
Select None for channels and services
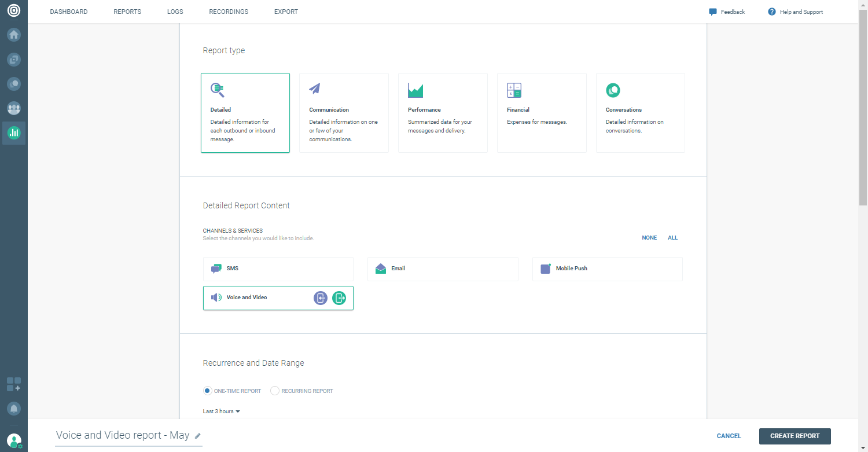tap(649, 238)
